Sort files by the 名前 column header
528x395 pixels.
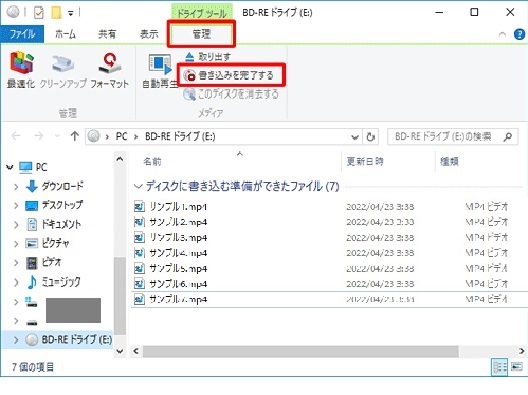152,162
